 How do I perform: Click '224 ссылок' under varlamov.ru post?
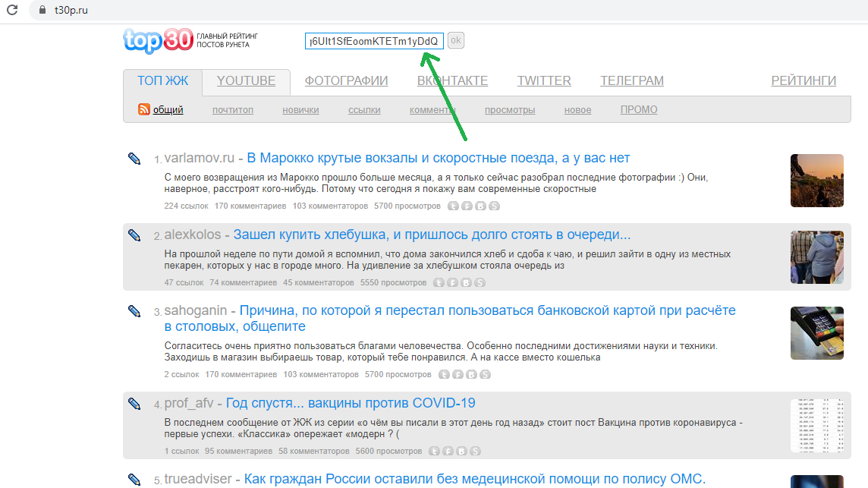point(186,206)
